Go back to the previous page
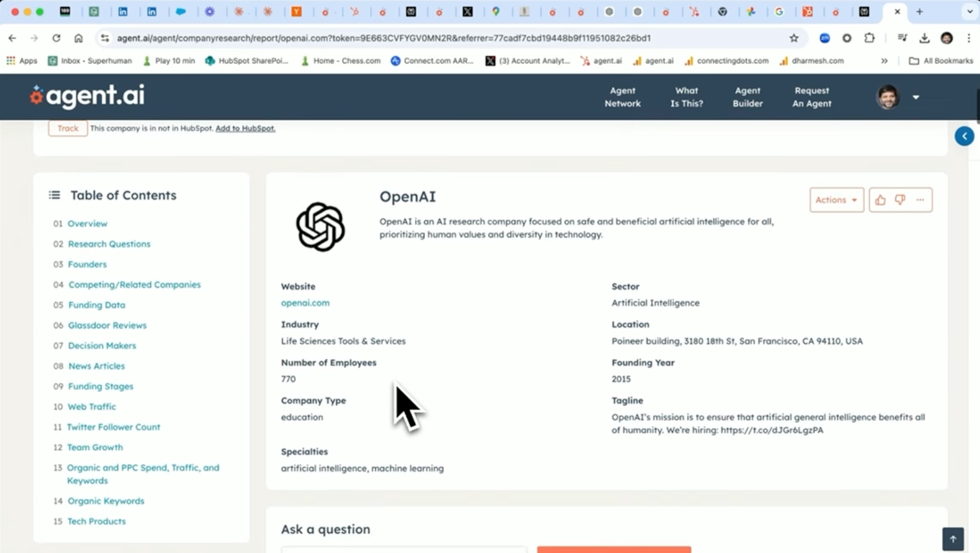Screen dimensions: 980x553 coord(12,38)
